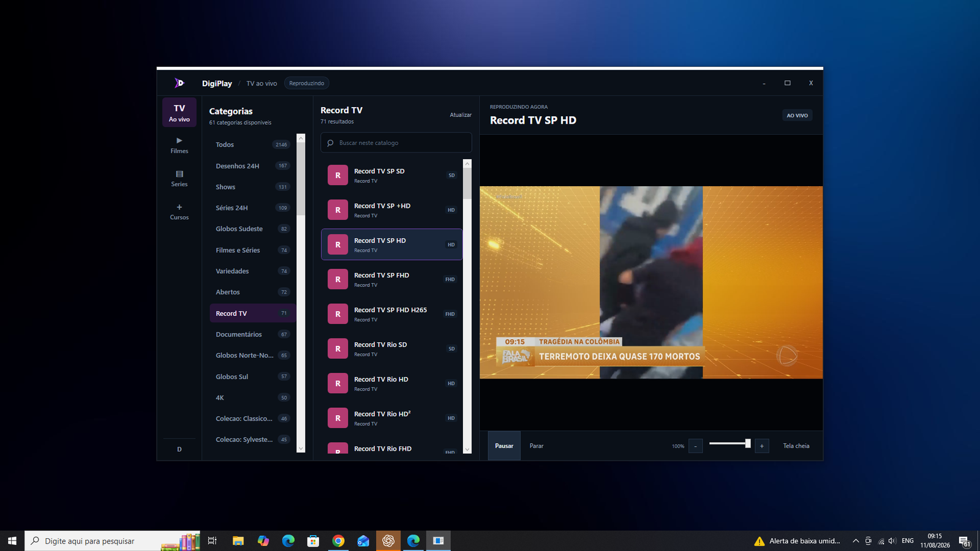This screenshot has width=980, height=551.
Task: Select the Desenhos 24H category
Action: coord(252,166)
